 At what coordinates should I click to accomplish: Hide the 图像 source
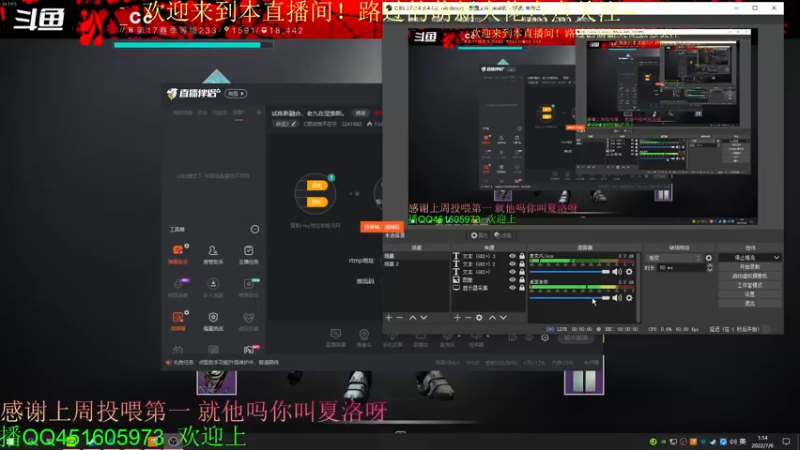[512, 280]
